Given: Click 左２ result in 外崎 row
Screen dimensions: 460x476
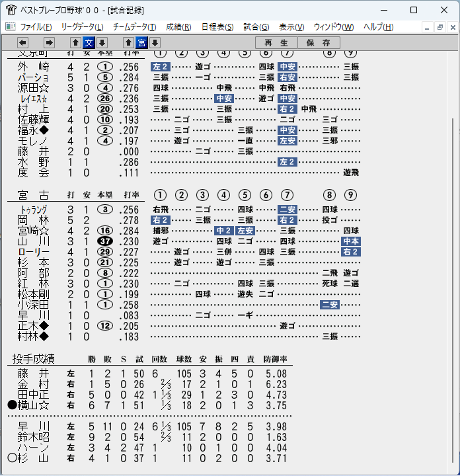Looking at the screenshot, I should [161, 67].
